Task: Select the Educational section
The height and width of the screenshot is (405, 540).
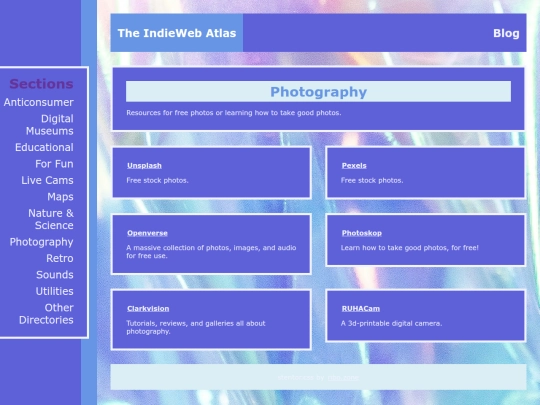Action: [44, 147]
